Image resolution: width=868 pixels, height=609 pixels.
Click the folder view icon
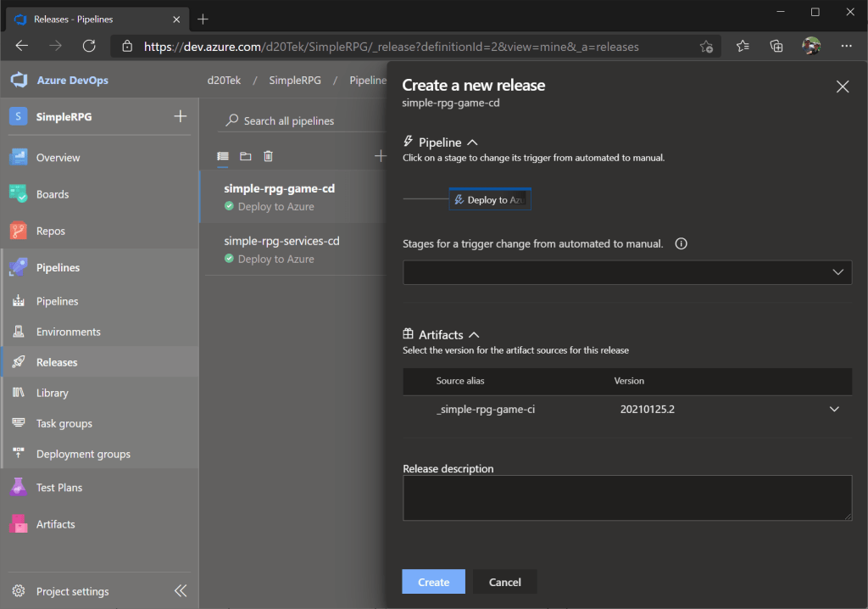[246, 156]
